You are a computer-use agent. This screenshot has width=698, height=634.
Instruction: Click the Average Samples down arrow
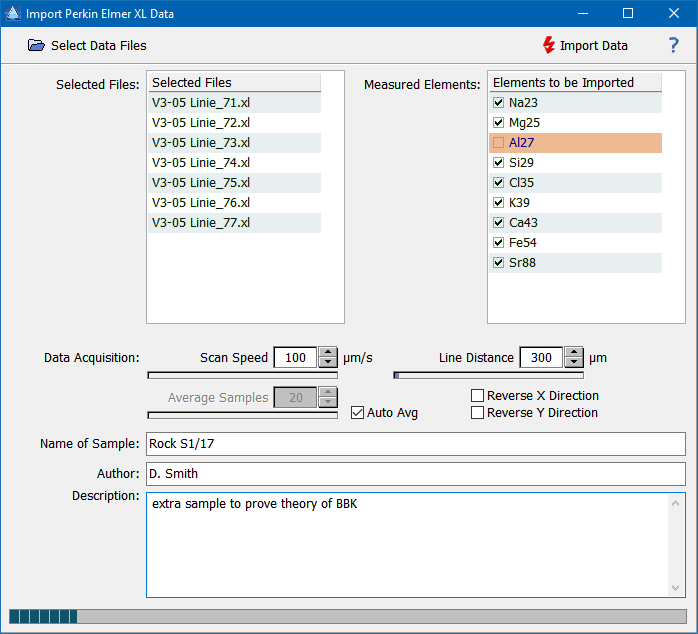pos(328,402)
